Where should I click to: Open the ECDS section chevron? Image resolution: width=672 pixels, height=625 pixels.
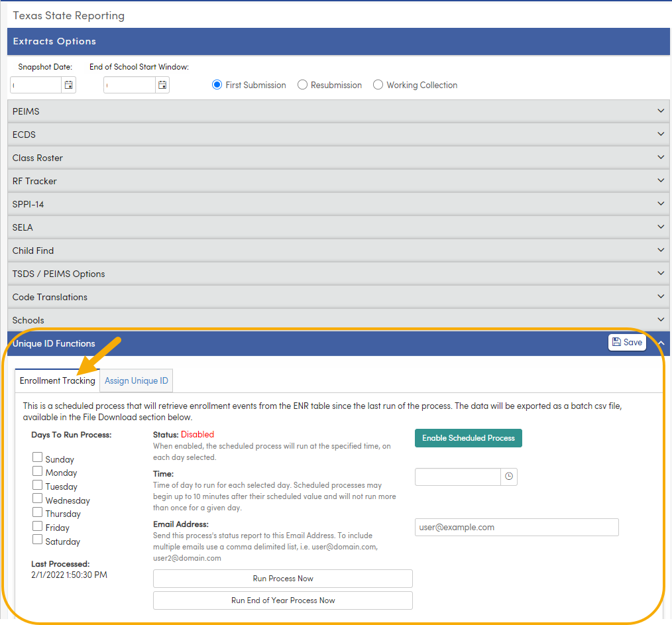tap(660, 134)
